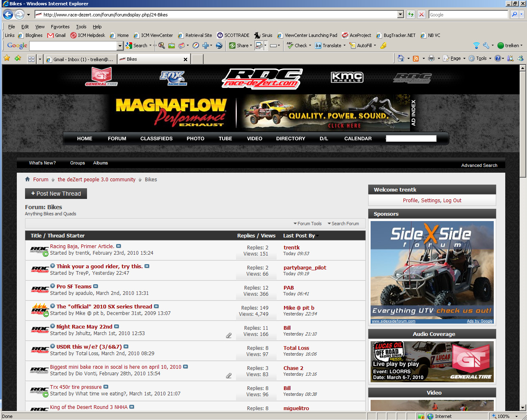Click the Help question mark icon

tap(497, 58)
